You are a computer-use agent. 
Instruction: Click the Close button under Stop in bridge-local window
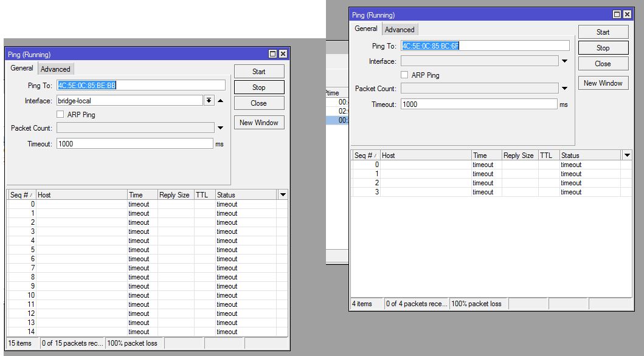258,103
